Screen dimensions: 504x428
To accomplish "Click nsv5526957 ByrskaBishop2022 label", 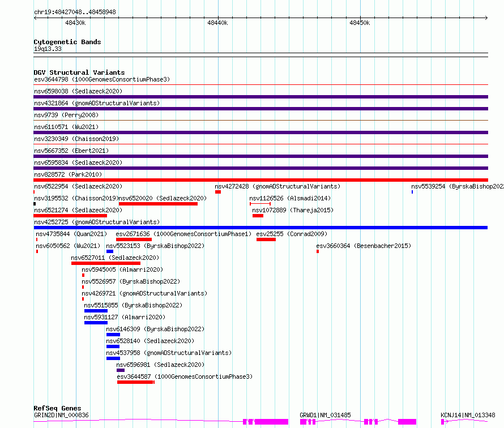I will pos(131,281).
